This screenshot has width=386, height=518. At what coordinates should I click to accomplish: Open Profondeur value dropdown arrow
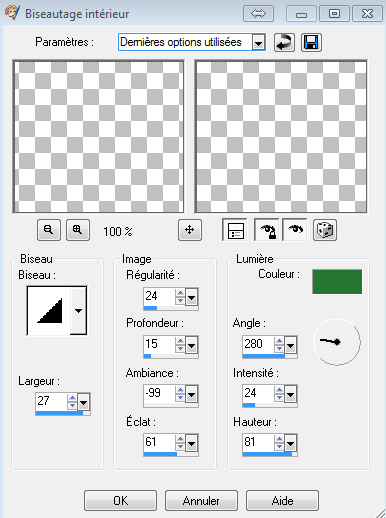pyautogui.click(x=191, y=345)
